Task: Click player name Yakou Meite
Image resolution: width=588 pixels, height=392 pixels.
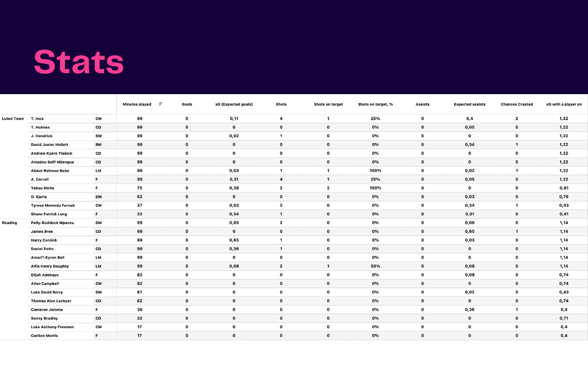Action: pos(42,188)
